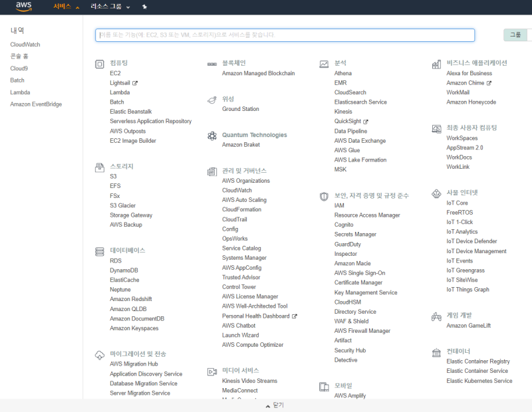Viewport: 532px width, 412px height.
Task: Click the 게임 개발 gamepad icon
Action: click(x=436, y=316)
